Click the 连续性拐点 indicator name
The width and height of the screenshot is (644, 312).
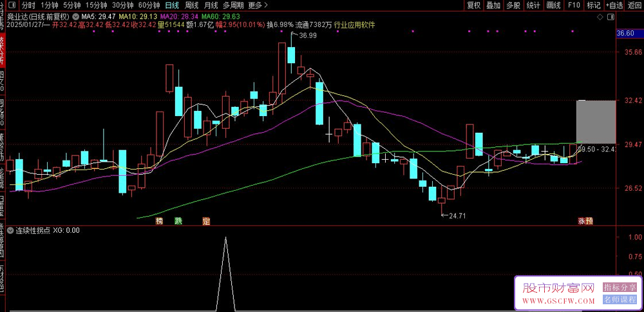click(33, 230)
